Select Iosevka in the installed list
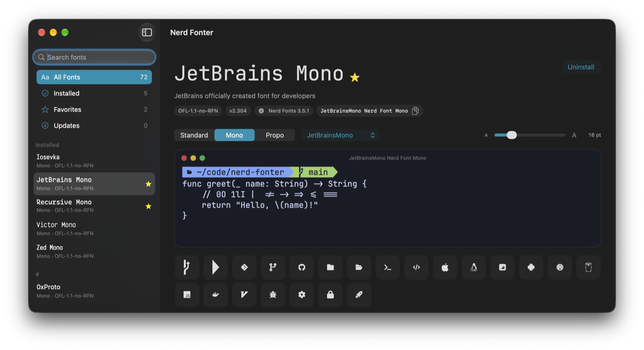Screen dimensions: 644x350 point(94,161)
